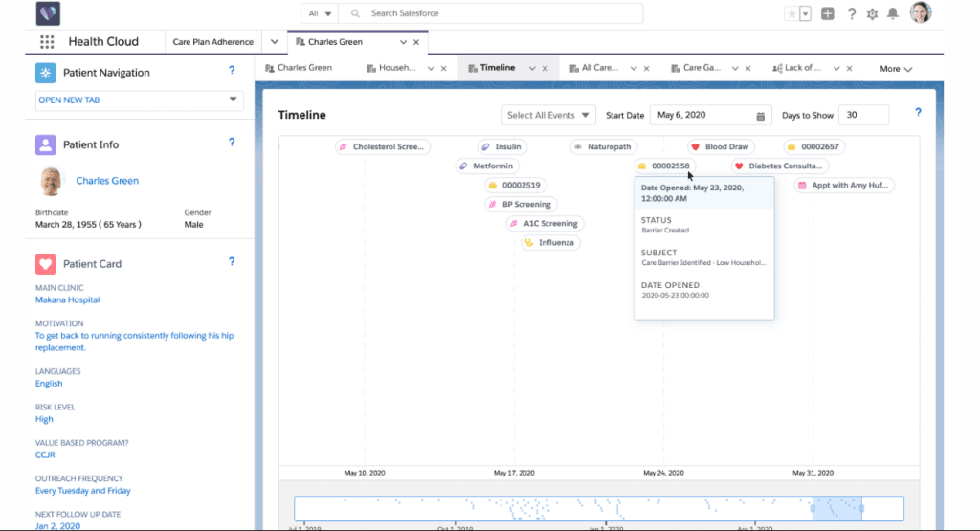Open the global actions plus icon
Screen dimensions: 980x531
click(828, 13)
